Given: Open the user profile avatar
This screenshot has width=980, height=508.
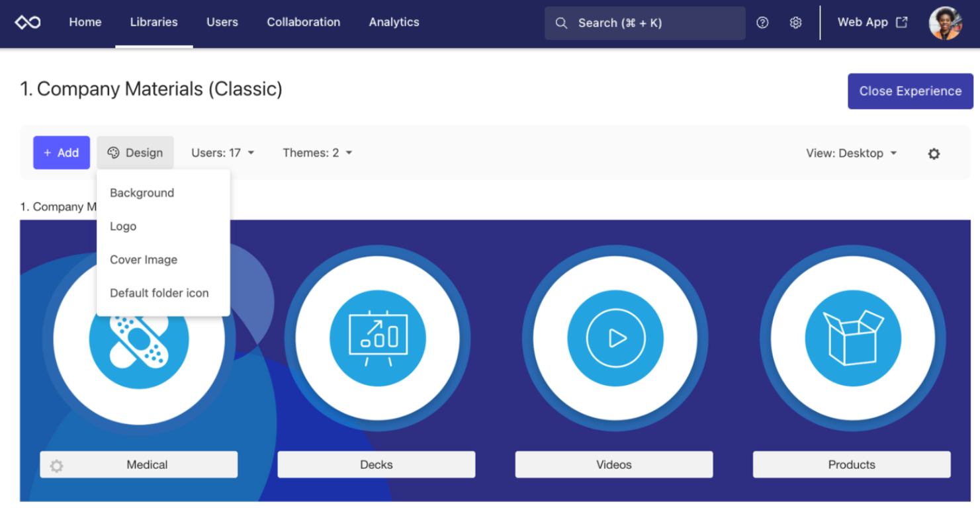Looking at the screenshot, I should click(944, 23).
